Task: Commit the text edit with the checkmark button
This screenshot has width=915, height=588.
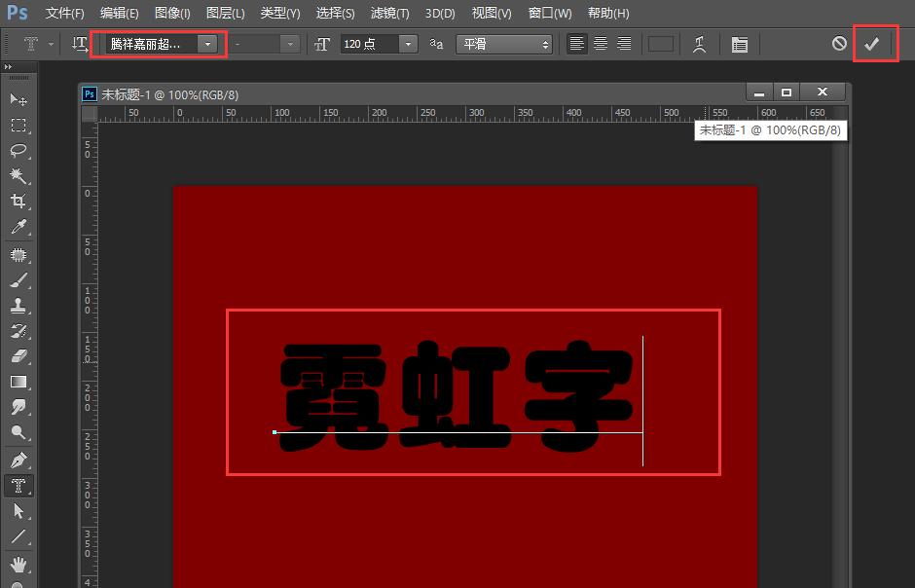Action: pos(874,44)
